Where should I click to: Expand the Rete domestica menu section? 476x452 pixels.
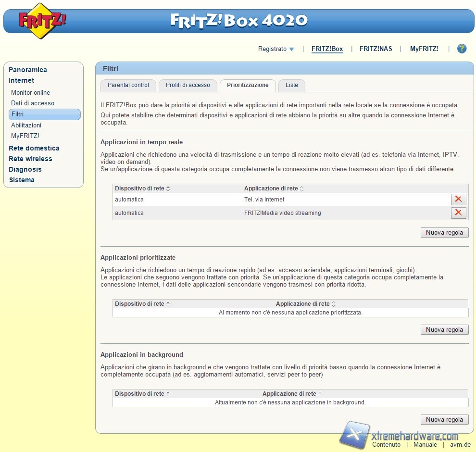click(34, 148)
